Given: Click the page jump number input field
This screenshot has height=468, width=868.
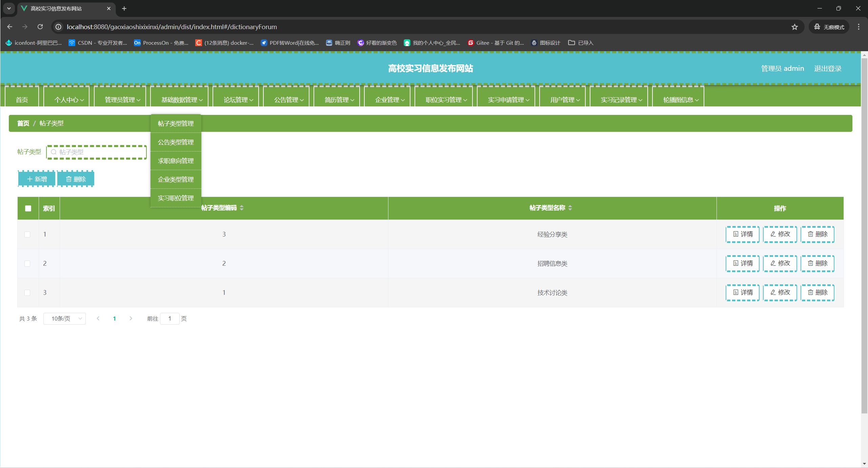Looking at the screenshot, I should click(169, 319).
